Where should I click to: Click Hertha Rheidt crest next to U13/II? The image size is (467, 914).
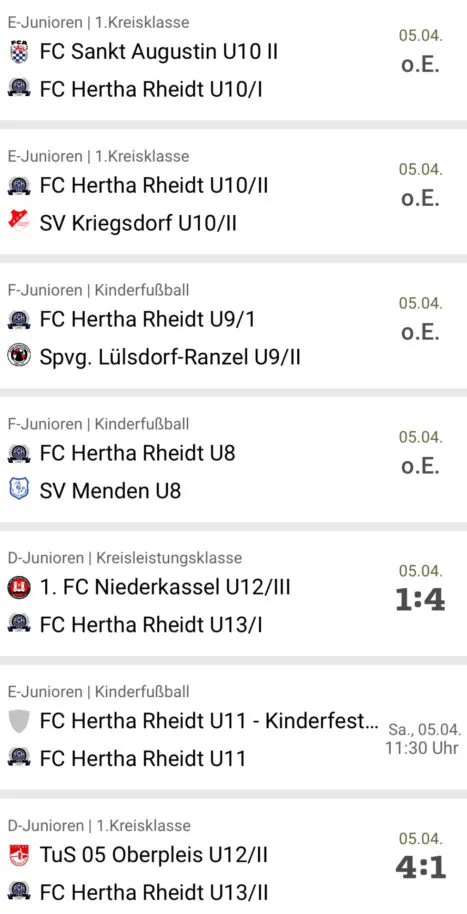pyautogui.click(x=19, y=892)
